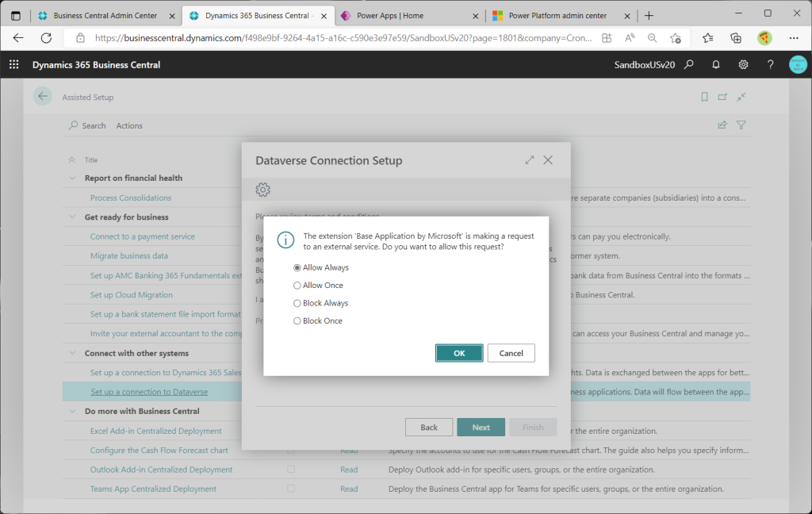Close the Dataverse Connection Setup dialog

(x=548, y=160)
